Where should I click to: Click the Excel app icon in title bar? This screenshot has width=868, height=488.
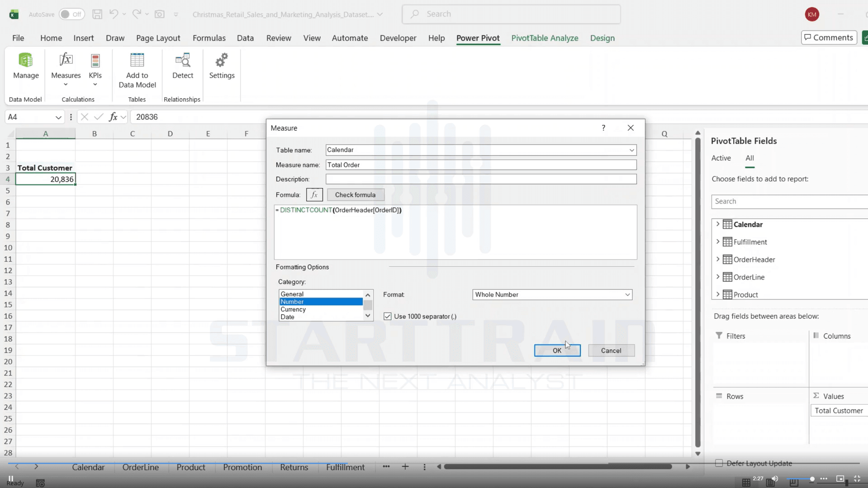pyautogui.click(x=14, y=14)
